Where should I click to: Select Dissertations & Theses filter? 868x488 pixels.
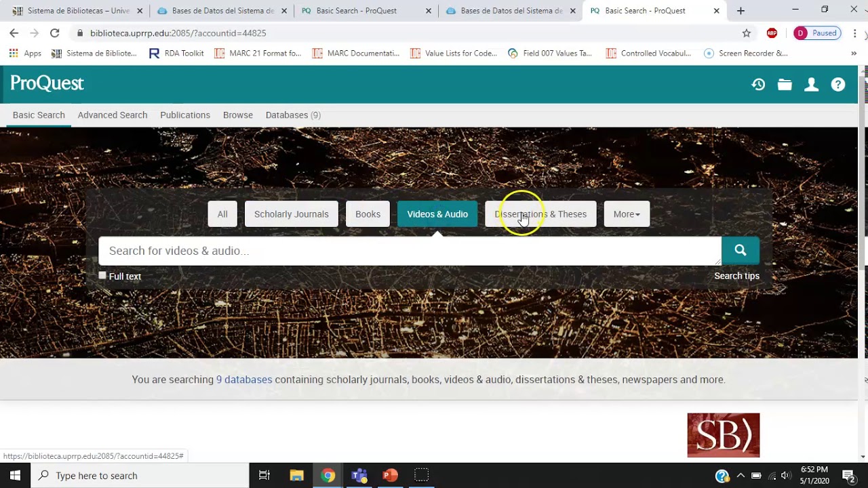coord(540,214)
